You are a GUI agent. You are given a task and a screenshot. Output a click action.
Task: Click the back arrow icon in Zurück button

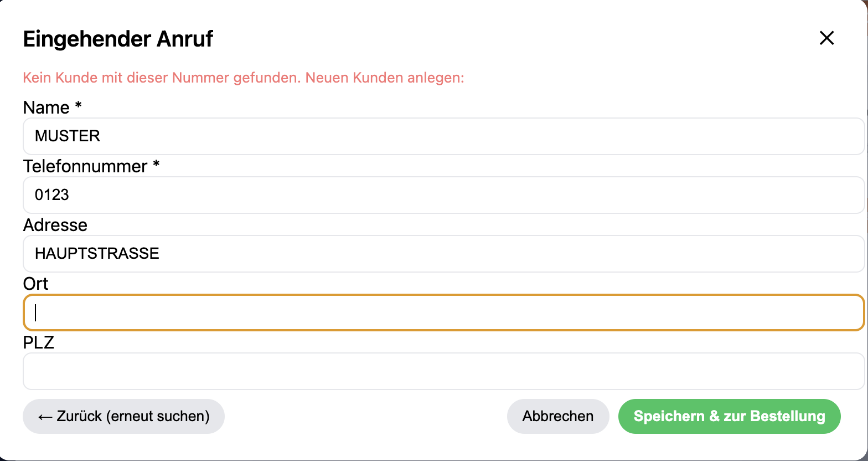[x=45, y=416]
